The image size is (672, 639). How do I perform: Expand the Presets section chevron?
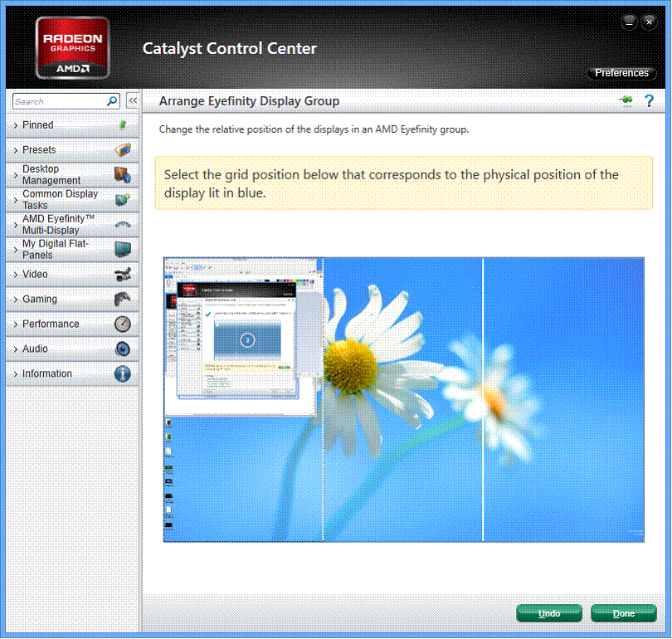pos(16,150)
